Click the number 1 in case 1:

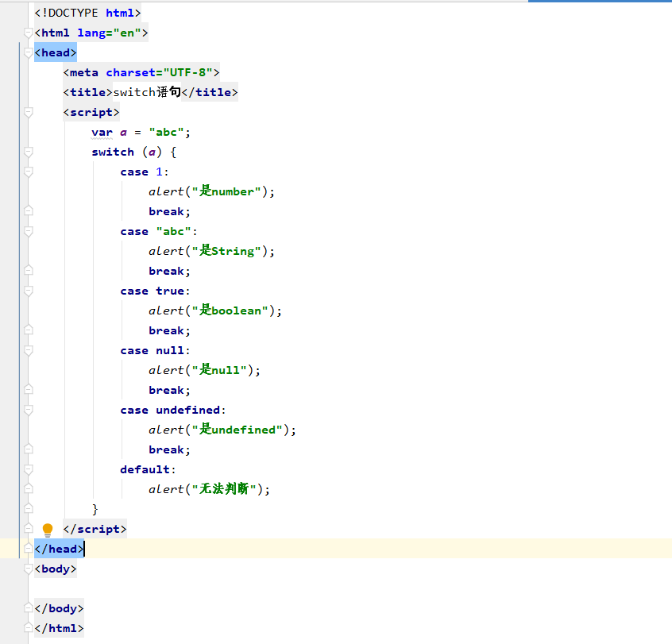click(x=160, y=172)
